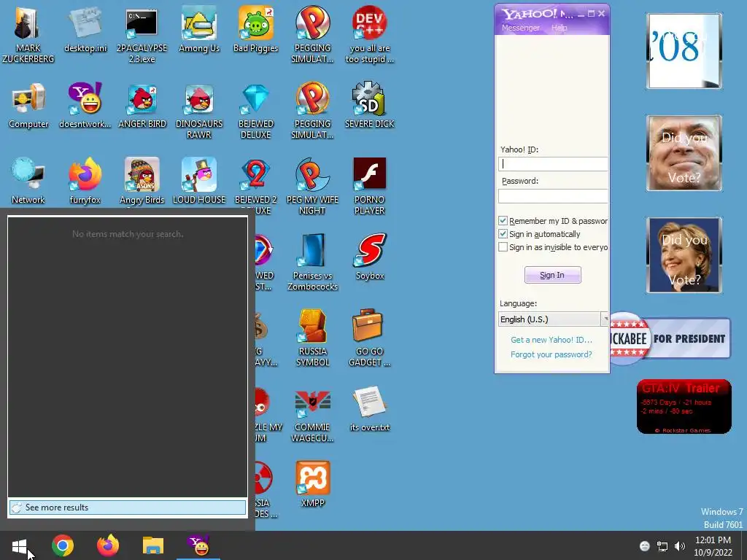Select the BEJEWED DELUXE diamond icon
Viewport: 747px width, 560px height.
256,111
